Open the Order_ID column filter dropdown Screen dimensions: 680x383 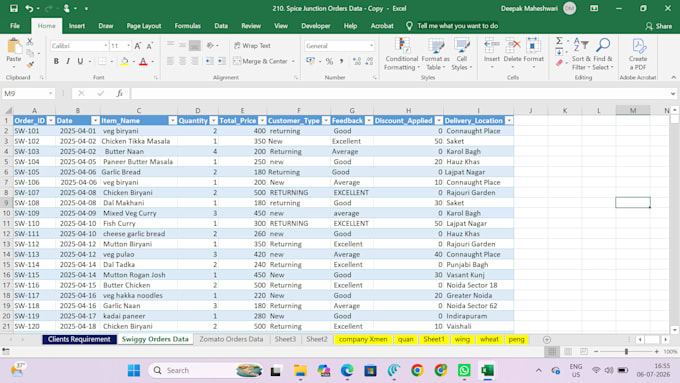click(x=51, y=121)
